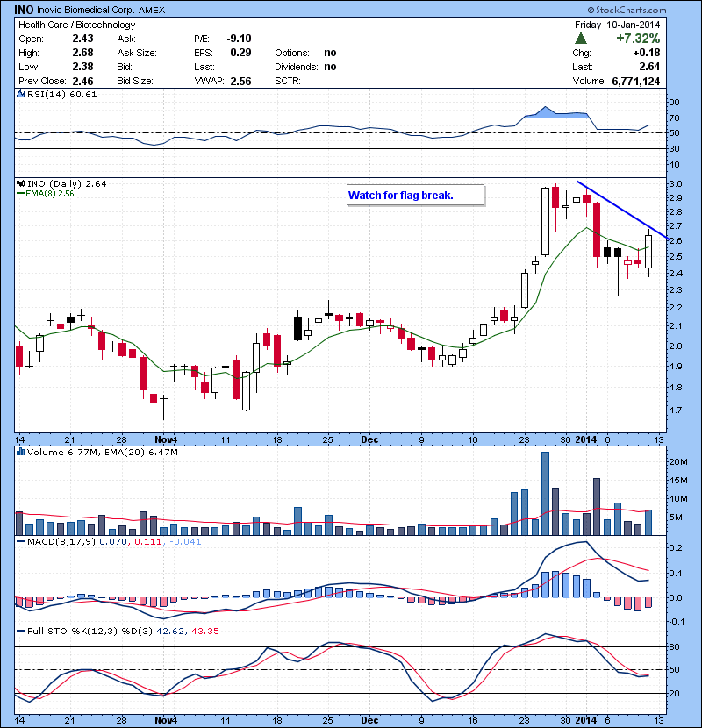Click the Chg value +0.18
702x728 pixels.
tap(646, 53)
